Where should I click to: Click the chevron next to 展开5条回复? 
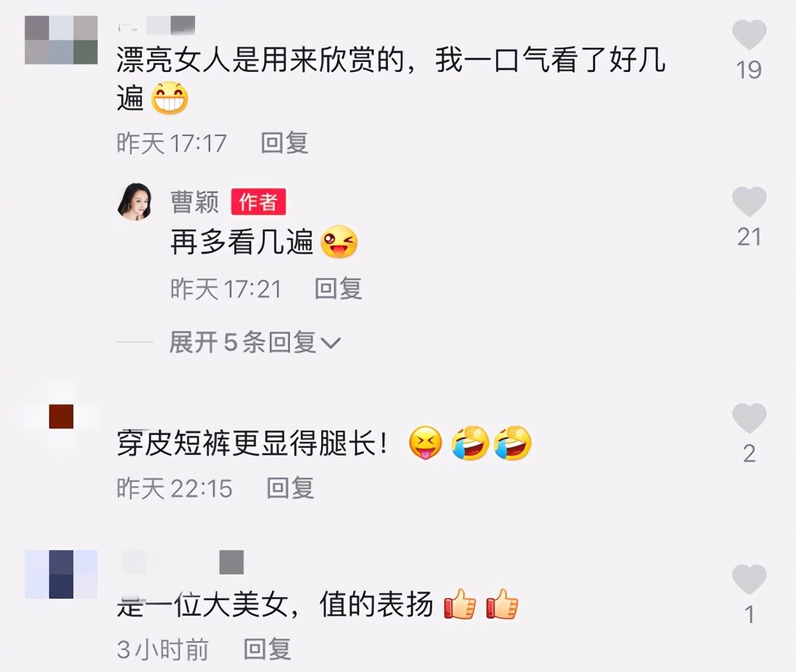click(330, 344)
